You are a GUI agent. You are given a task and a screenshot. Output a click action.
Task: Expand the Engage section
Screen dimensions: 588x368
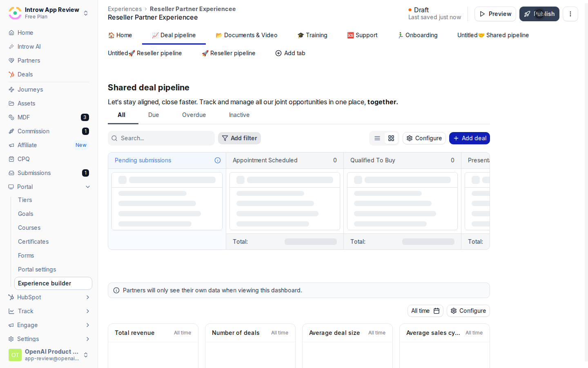pos(88,325)
